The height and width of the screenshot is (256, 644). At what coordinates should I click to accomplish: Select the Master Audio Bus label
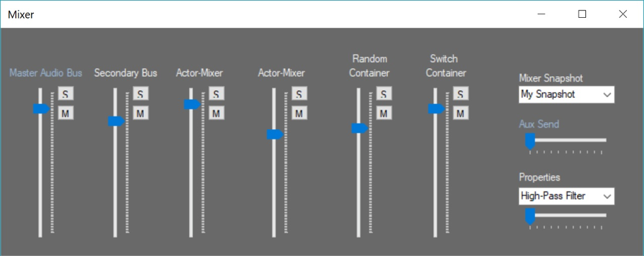click(46, 73)
